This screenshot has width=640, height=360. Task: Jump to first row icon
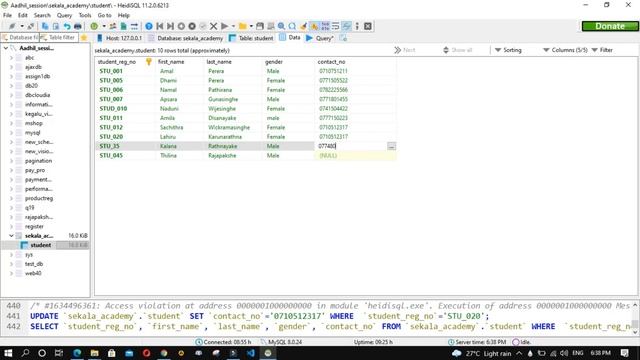click(x=160, y=26)
